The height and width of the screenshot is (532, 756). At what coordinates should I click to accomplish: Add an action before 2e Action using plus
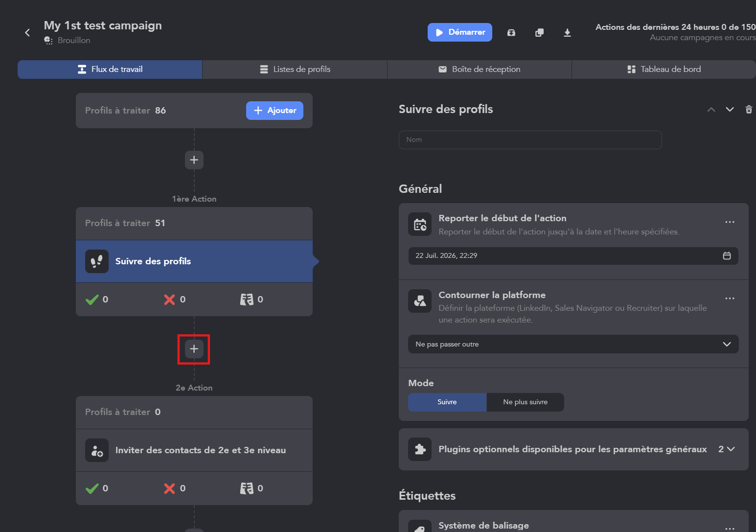(x=194, y=349)
